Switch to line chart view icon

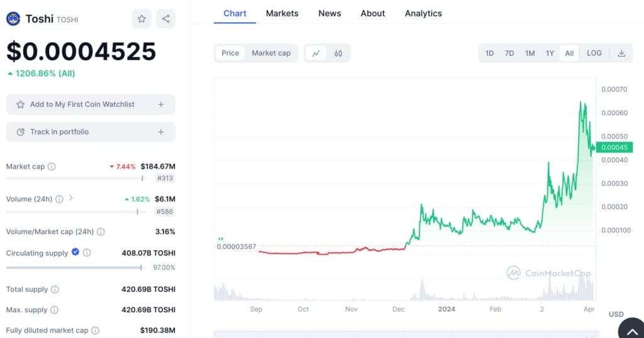(x=316, y=54)
